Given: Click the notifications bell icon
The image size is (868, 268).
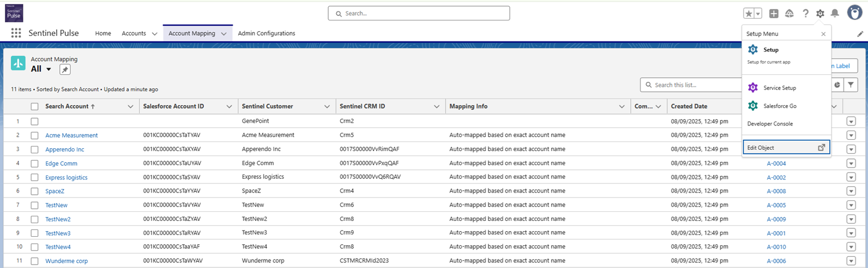Looking at the screenshot, I should [x=834, y=14].
